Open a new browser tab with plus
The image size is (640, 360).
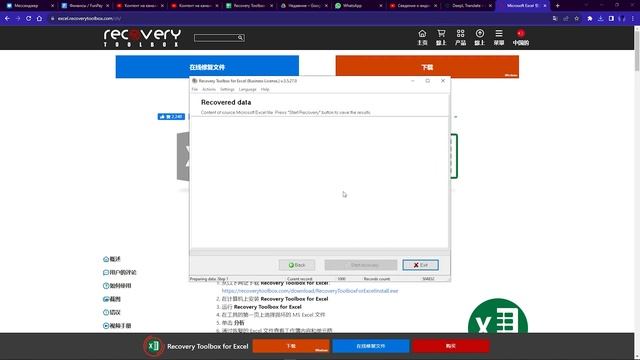coord(558,6)
